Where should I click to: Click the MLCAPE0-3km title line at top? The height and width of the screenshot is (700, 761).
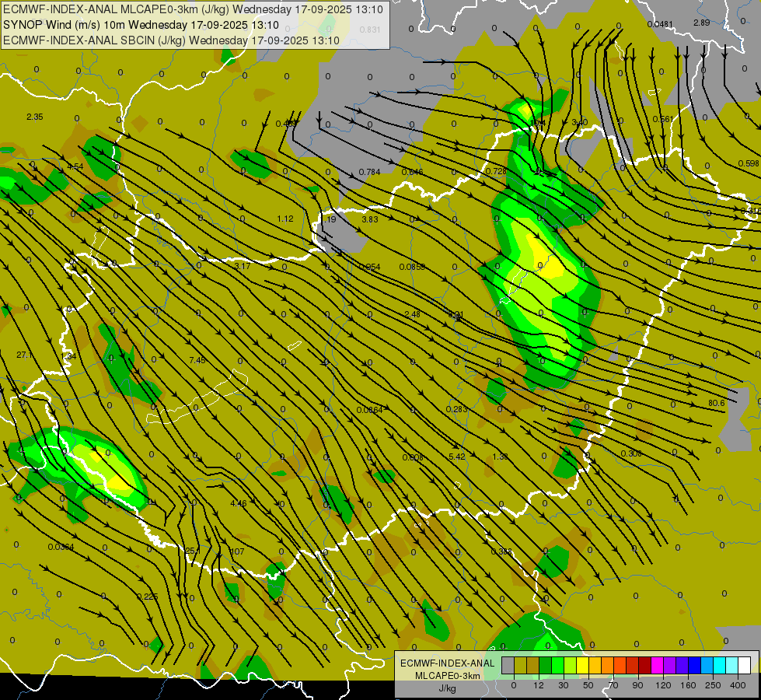pyautogui.click(x=193, y=9)
